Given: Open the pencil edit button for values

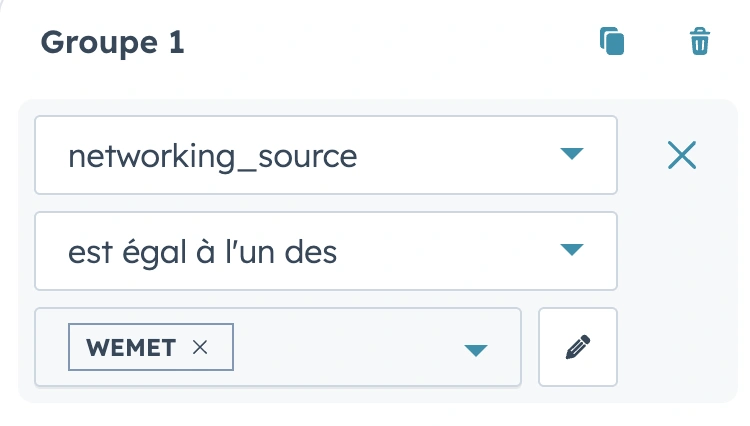Looking at the screenshot, I should tap(577, 347).
